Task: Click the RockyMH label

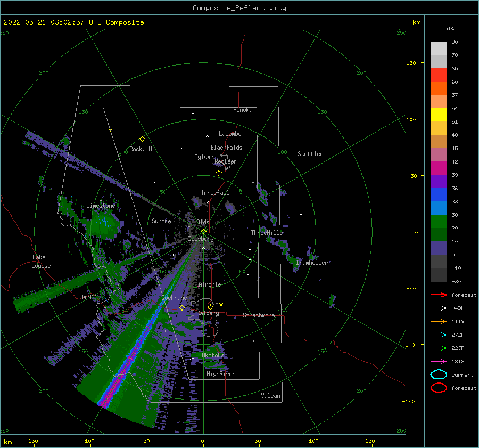Action: click(141, 149)
